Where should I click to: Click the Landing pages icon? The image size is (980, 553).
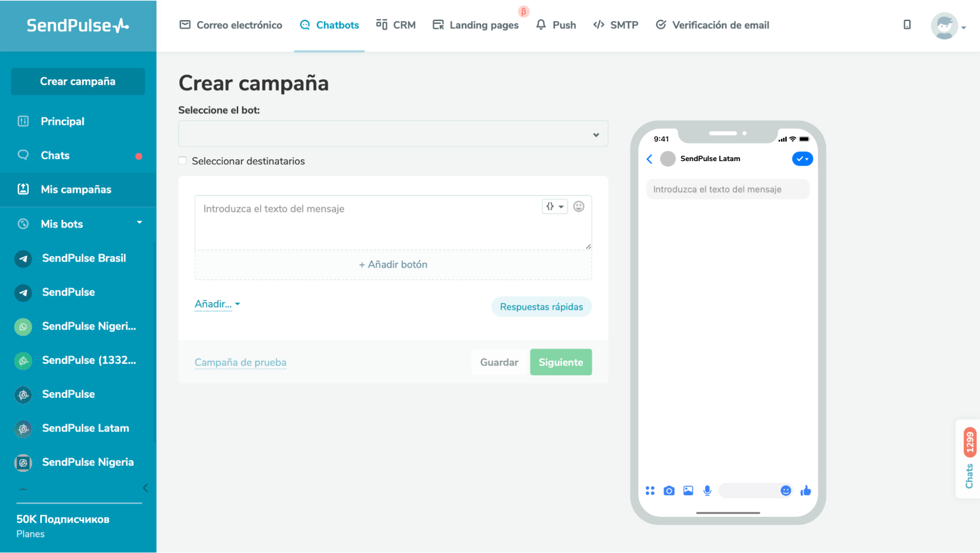coord(438,25)
